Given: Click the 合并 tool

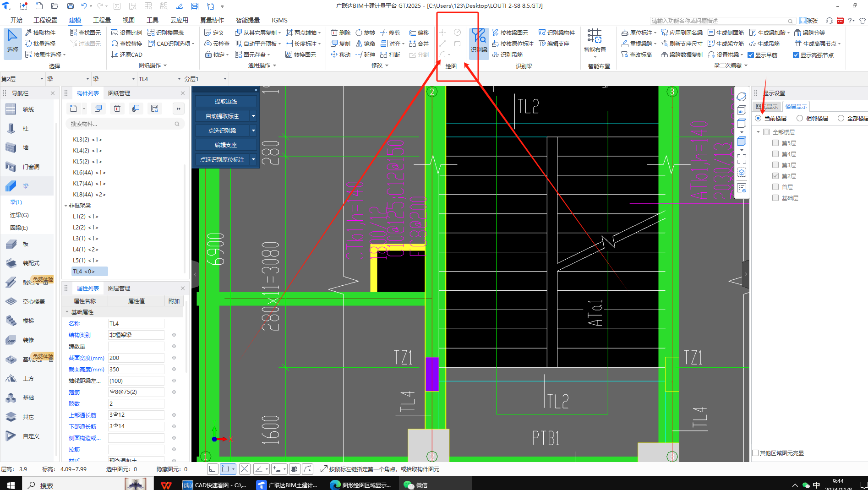Looking at the screenshot, I should coord(419,44).
